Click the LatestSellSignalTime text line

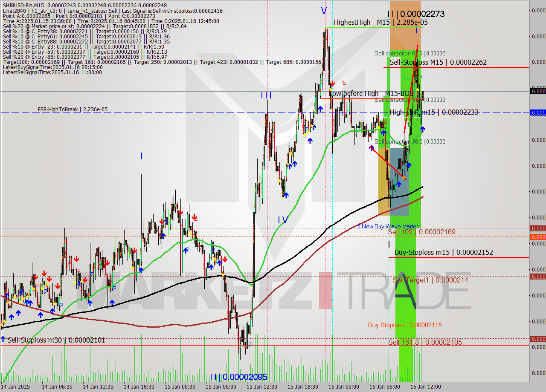(x=52, y=72)
